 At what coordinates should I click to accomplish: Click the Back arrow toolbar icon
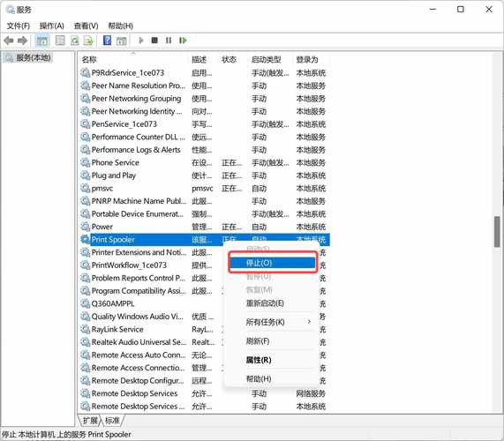pyautogui.click(x=9, y=41)
